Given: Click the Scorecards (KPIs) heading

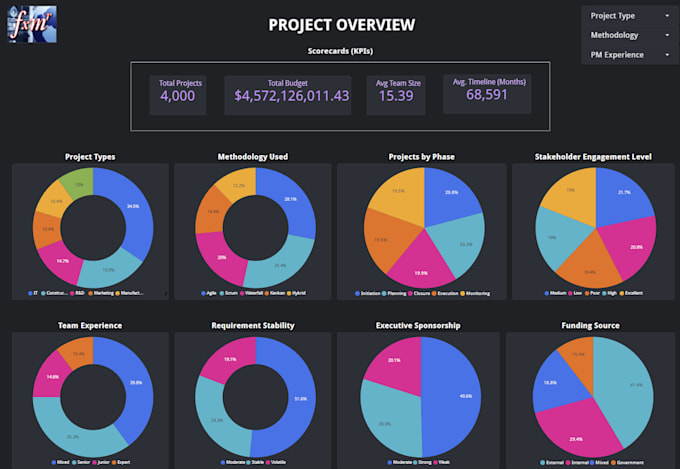Looking at the screenshot, I should (340, 51).
